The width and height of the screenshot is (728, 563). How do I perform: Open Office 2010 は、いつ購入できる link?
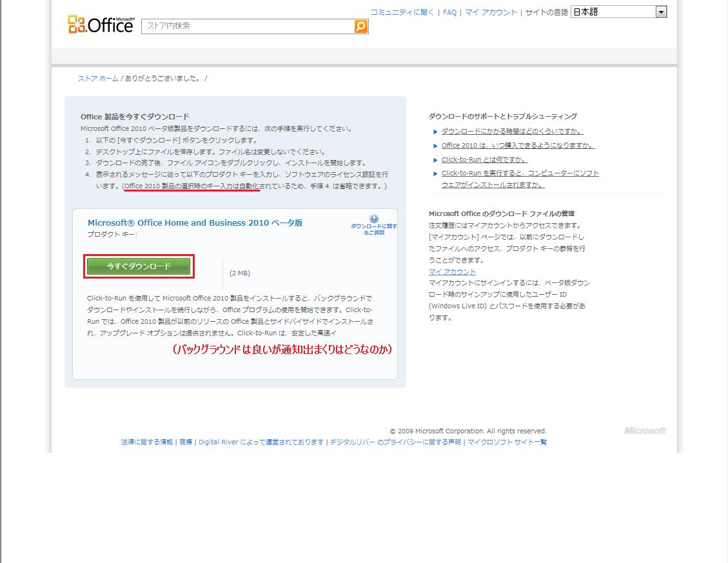518,145
